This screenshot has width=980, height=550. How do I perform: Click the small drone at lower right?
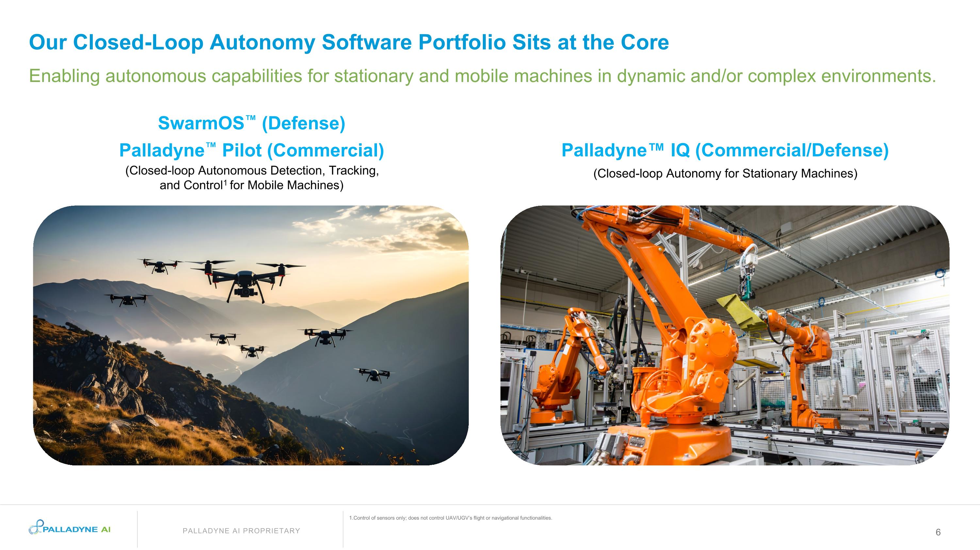click(374, 374)
